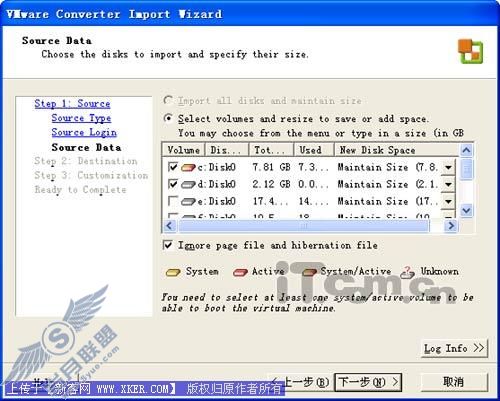Click the c: volume disk icon
The width and height of the screenshot is (500, 401).
click(188, 167)
